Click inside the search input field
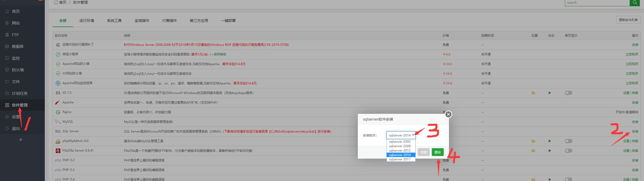The width and height of the screenshot is (644, 181). (597, 3)
